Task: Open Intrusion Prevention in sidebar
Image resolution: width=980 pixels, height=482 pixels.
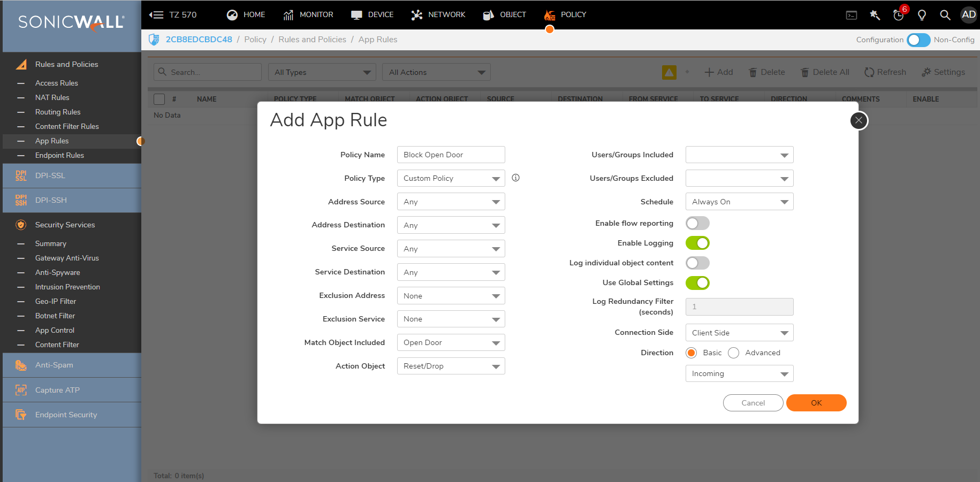Action: click(x=67, y=287)
